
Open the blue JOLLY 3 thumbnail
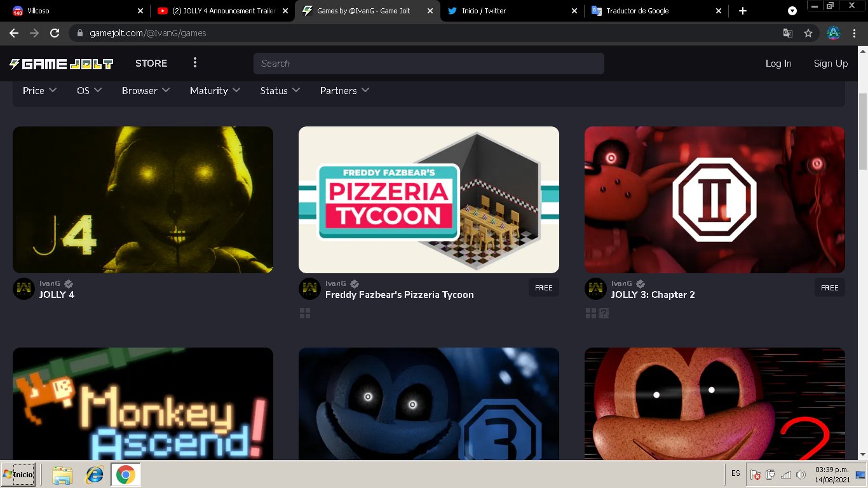[429, 403]
